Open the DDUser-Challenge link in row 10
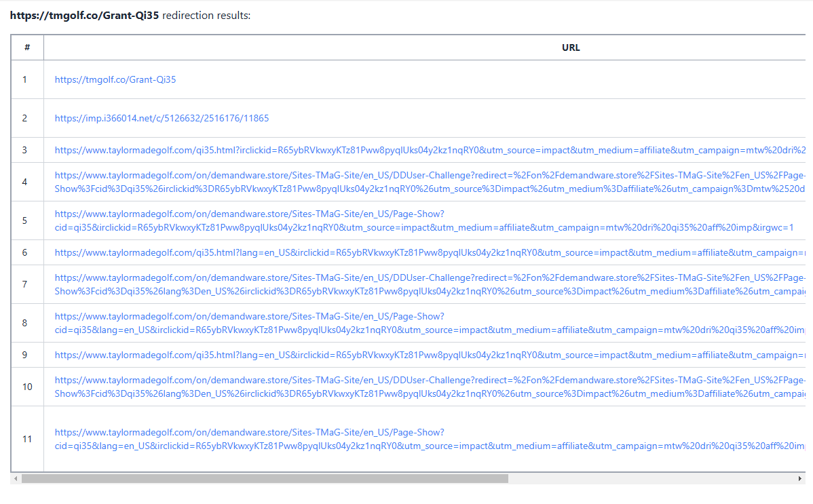The image size is (813, 504). coord(430,387)
